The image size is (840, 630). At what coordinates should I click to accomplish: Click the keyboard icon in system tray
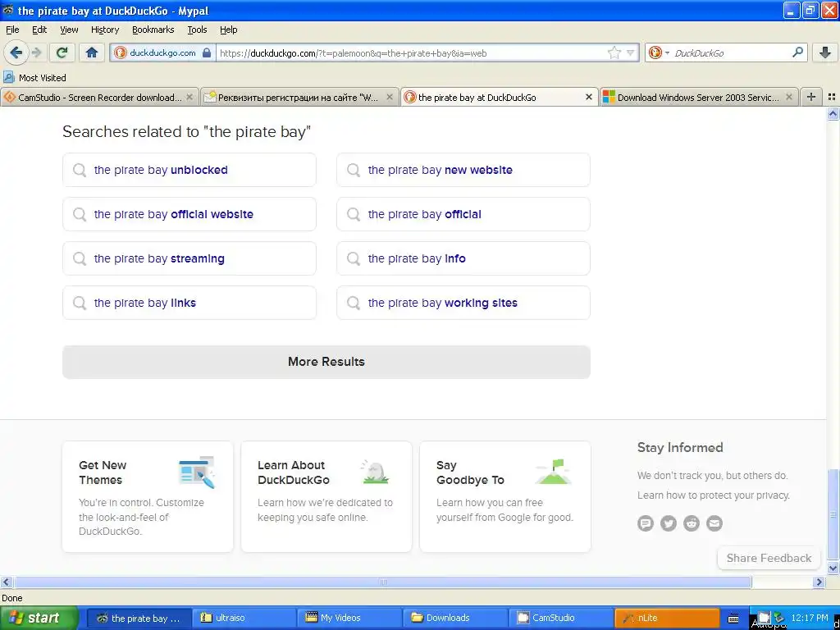[734, 619]
